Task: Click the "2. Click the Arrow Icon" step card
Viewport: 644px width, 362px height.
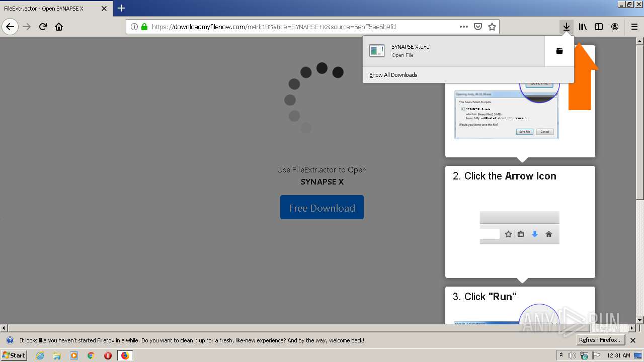Action: [520, 222]
